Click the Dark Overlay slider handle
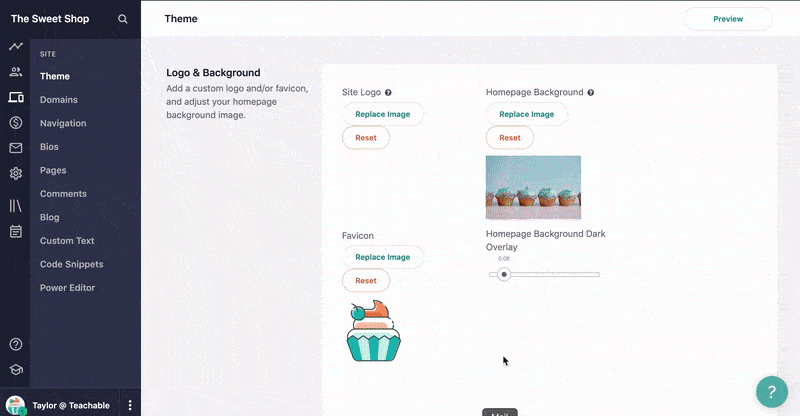 point(504,275)
